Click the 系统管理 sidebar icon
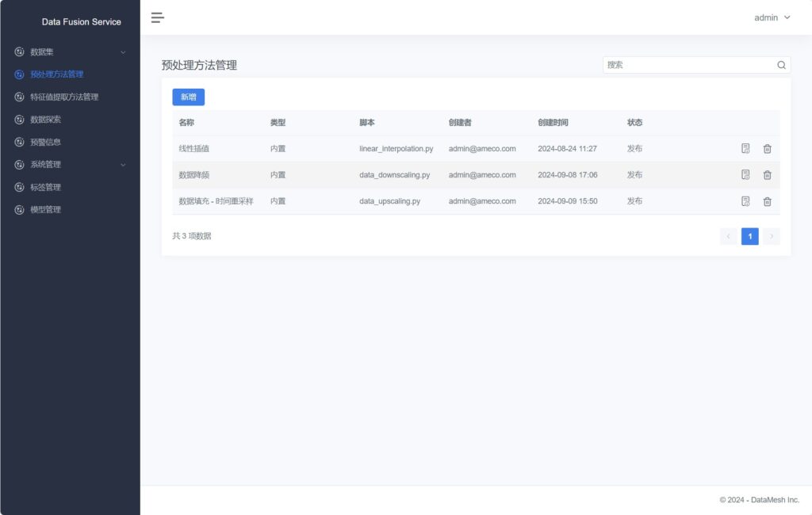Image resolution: width=812 pixels, height=515 pixels. pos(19,165)
